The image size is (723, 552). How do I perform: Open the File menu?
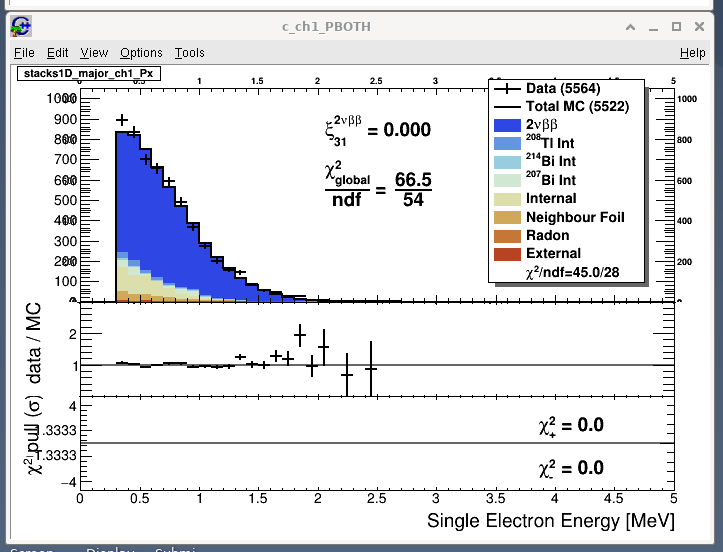(24, 53)
